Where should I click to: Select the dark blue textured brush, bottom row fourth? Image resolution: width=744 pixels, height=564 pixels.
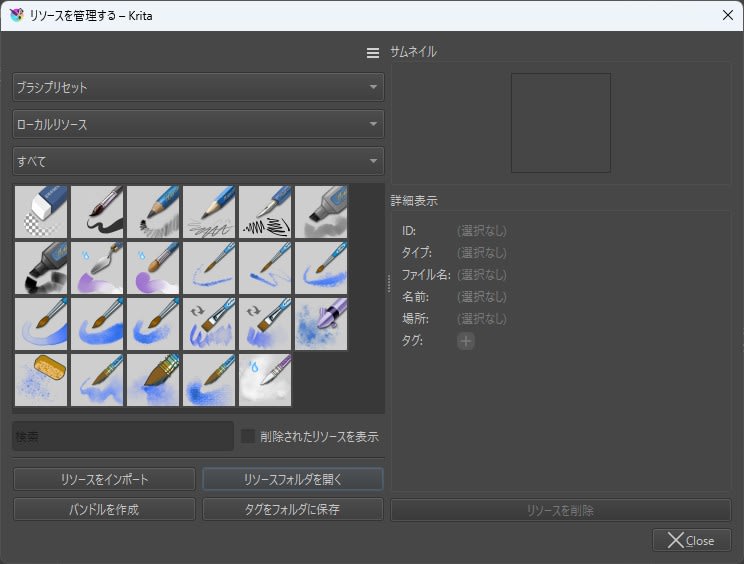[209, 379]
